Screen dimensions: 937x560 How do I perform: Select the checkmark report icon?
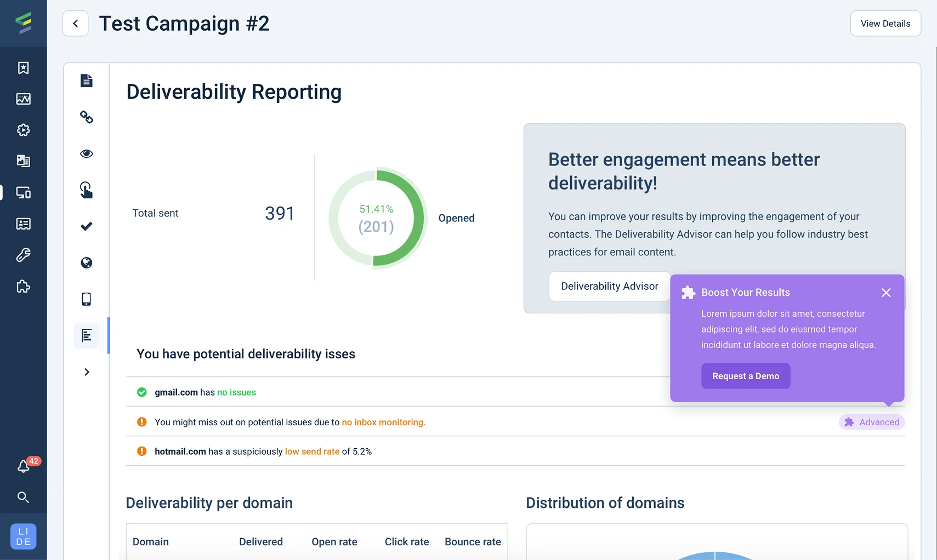click(87, 226)
